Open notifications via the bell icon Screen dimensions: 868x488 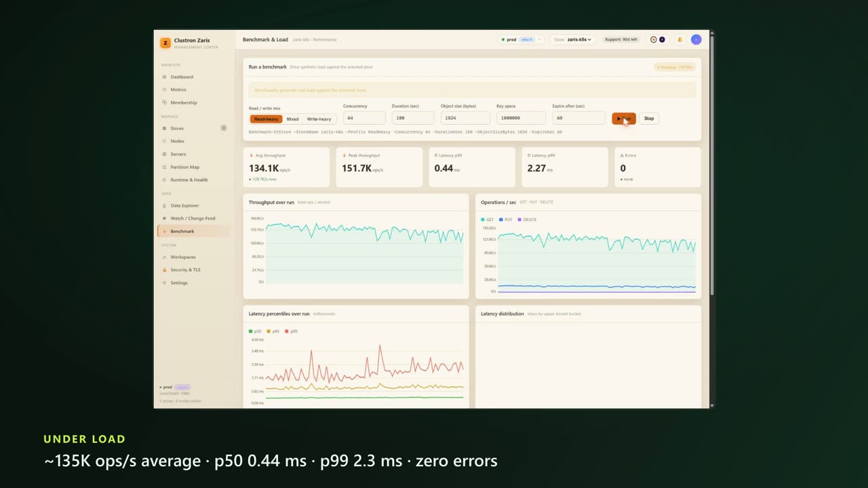(680, 39)
